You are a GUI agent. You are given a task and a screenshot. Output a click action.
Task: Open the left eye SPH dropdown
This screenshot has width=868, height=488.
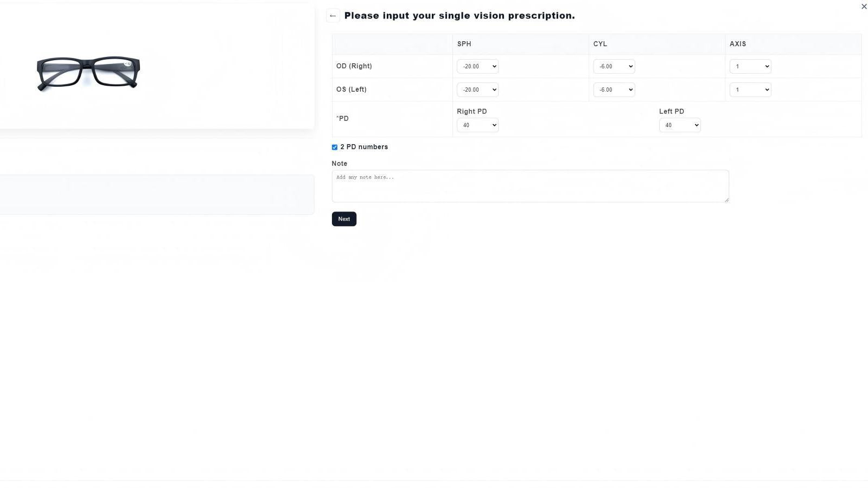[x=477, y=89]
